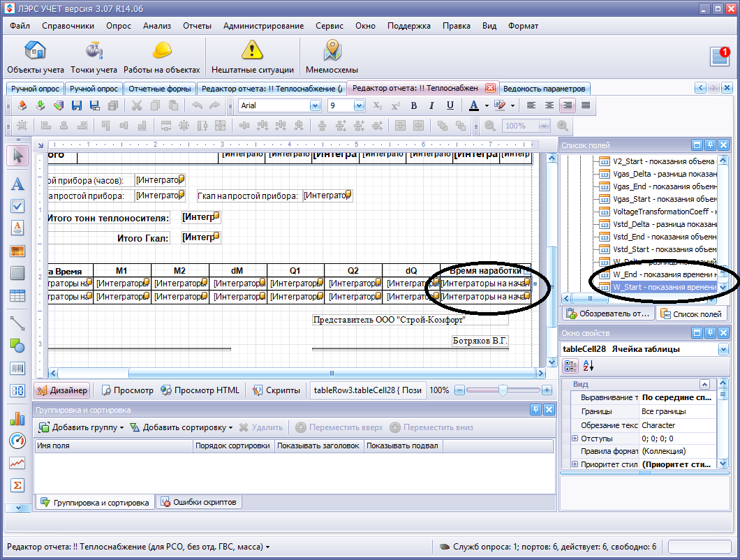Select the Время наработки header cell
The image size is (740, 560).
[486, 270]
